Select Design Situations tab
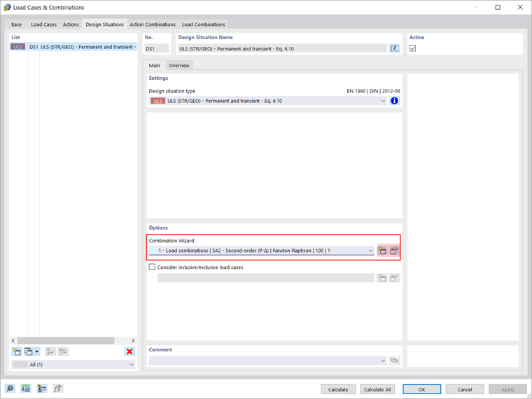 pyautogui.click(x=104, y=24)
